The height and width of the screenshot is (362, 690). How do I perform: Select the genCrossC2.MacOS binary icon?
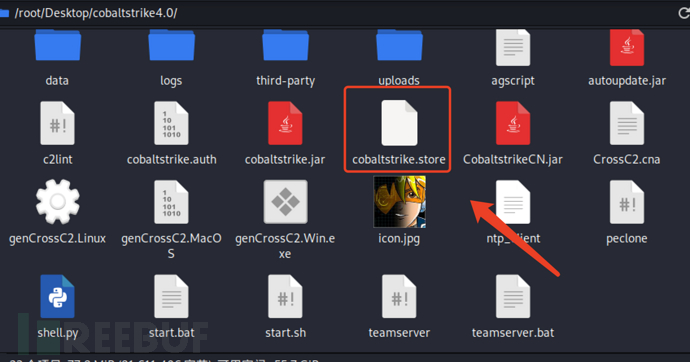(171, 202)
